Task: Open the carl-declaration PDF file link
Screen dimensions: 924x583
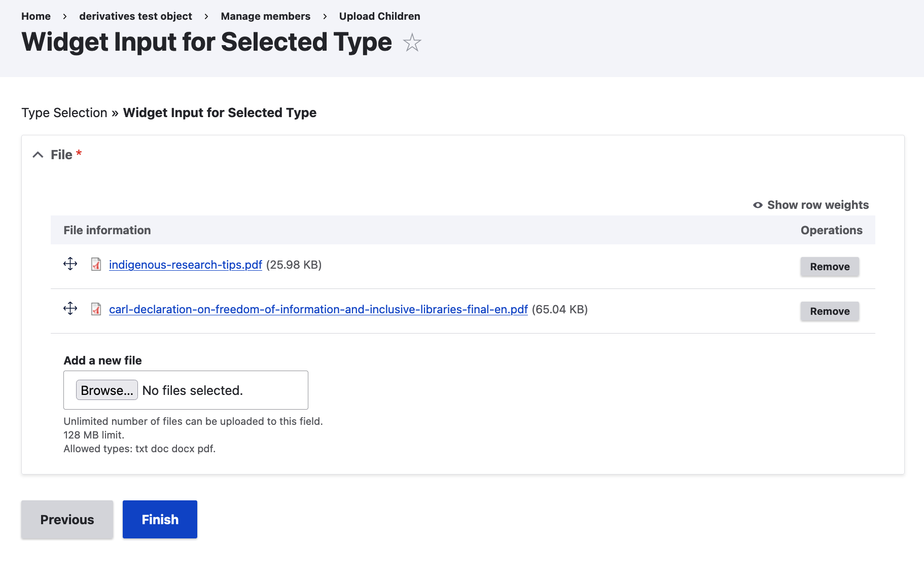Action: 318,309
